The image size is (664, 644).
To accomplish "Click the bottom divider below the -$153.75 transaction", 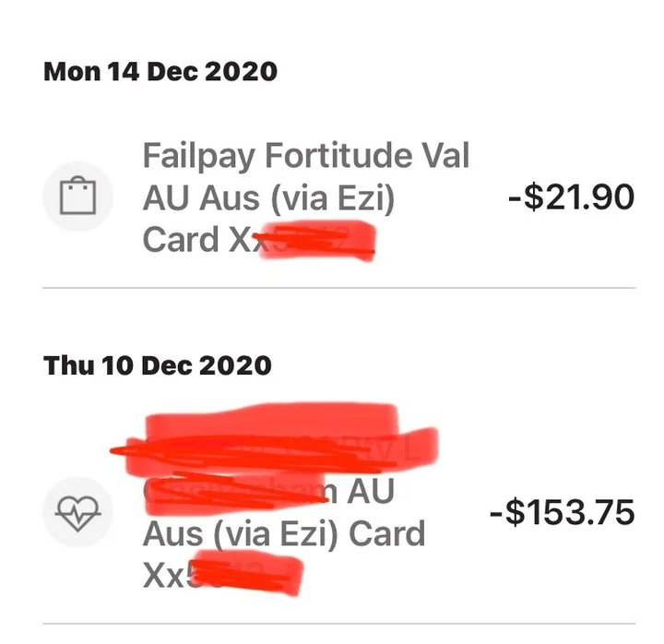I will coord(338,624).
